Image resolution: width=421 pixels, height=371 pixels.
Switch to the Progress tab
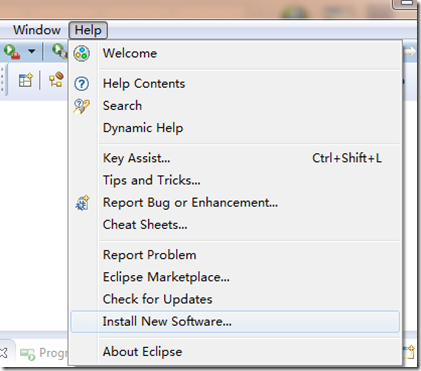[43, 353]
